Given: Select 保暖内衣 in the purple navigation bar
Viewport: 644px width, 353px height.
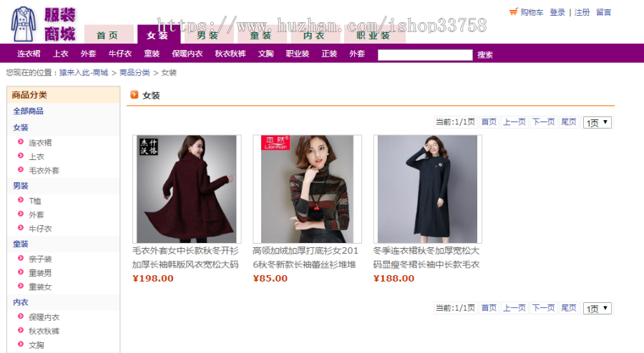Looking at the screenshot, I should 187,54.
